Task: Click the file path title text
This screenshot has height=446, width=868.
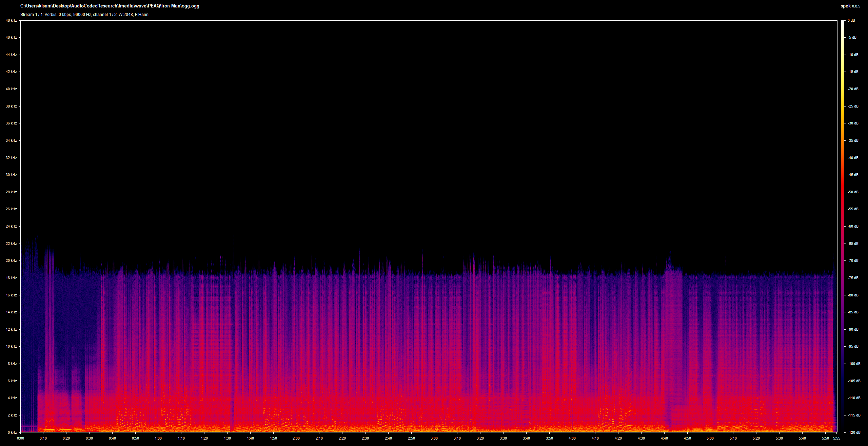Action: click(x=110, y=6)
